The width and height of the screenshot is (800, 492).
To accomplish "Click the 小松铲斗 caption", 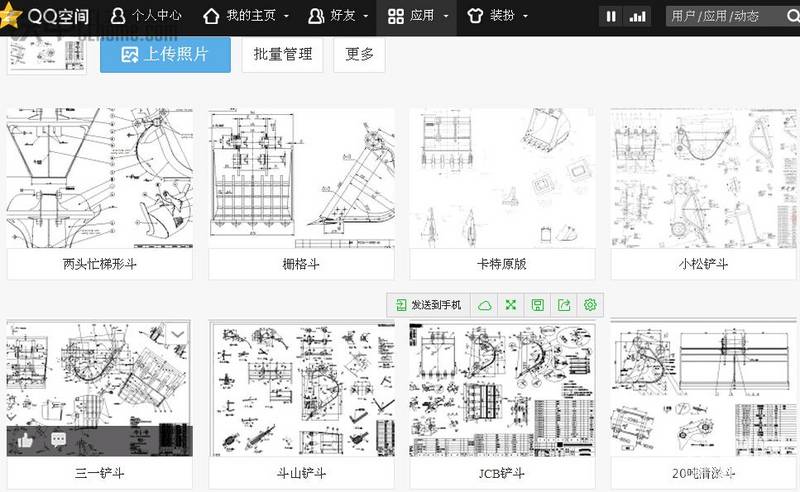I will [704, 264].
